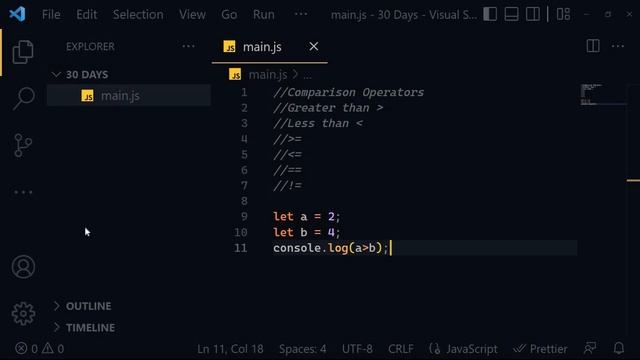Open the Customize Layout icon
Screen dimensions: 640x360
coord(564,14)
